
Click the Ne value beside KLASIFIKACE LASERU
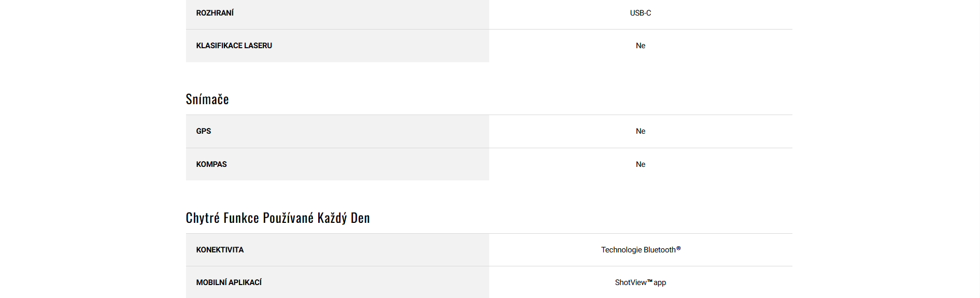(x=641, y=46)
